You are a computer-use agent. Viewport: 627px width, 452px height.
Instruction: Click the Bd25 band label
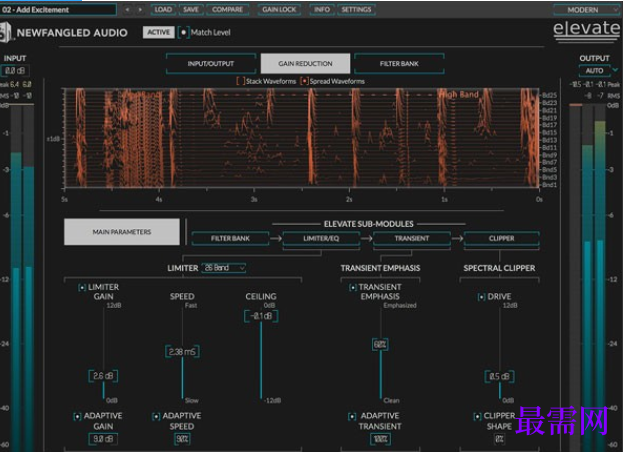(x=549, y=95)
